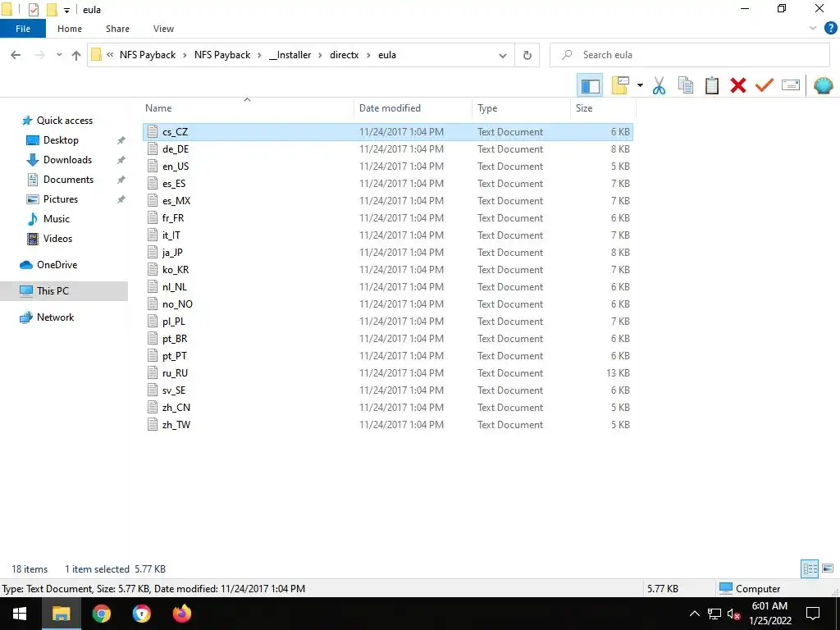Click the red Delete X icon
This screenshot has height=630, width=840.
tap(738, 85)
